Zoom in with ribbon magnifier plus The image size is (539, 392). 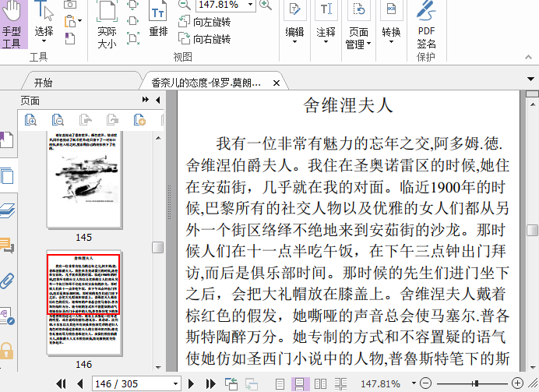pyautogui.click(x=266, y=5)
